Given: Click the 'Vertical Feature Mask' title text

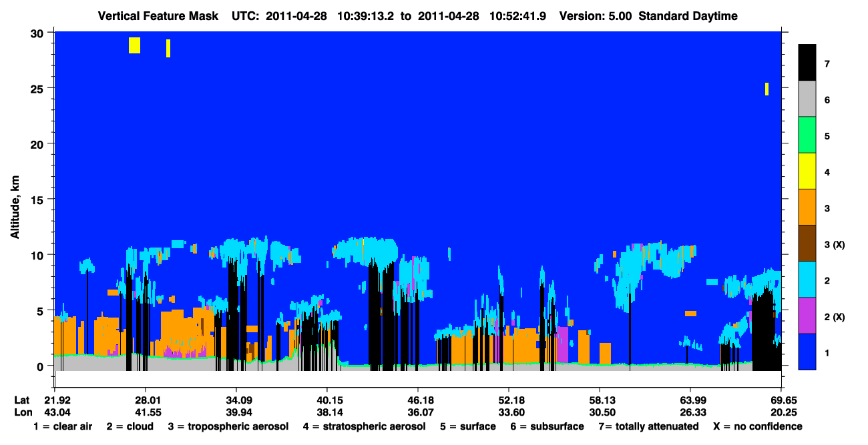Looking at the screenshot, I should coord(158,16).
